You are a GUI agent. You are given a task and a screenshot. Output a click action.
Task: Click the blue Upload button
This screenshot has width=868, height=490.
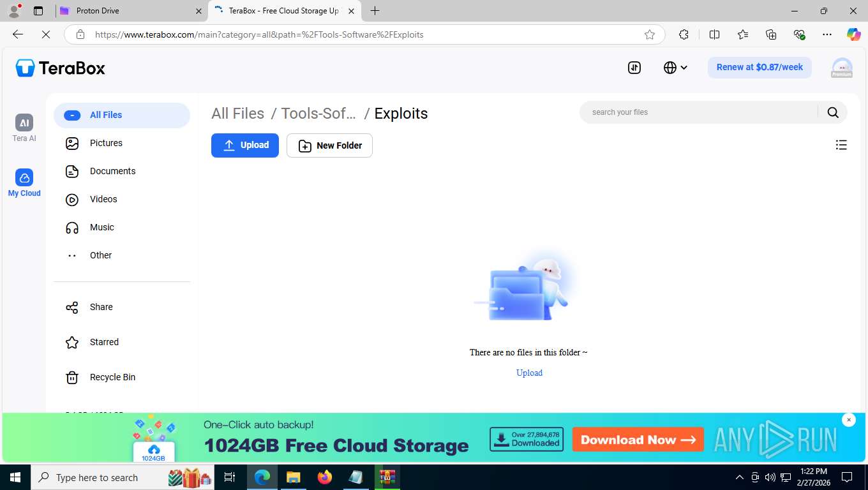245,145
